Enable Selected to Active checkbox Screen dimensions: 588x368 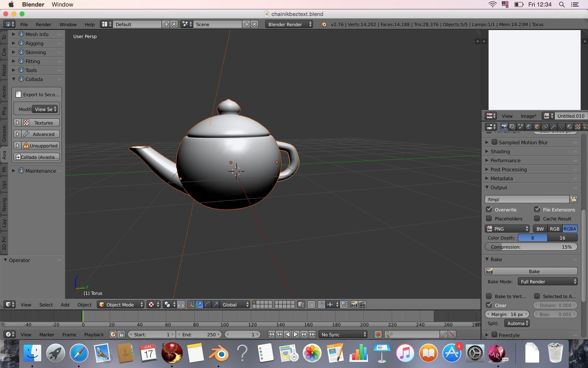(x=537, y=296)
